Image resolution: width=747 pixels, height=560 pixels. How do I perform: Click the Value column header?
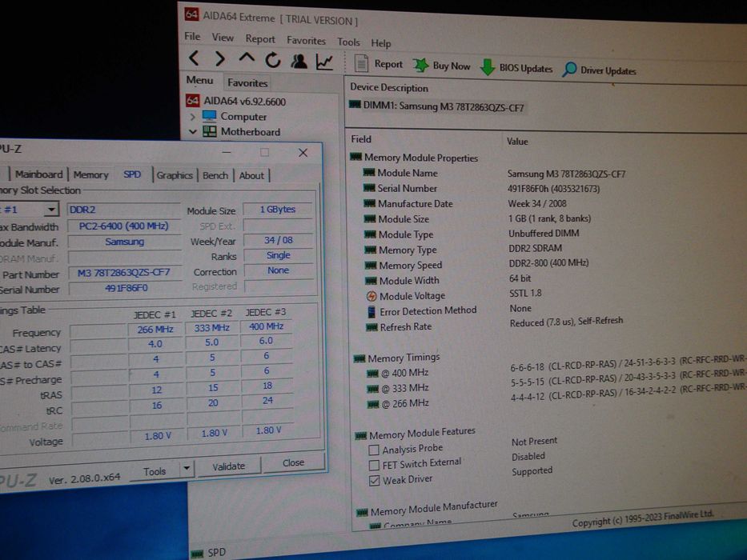517,142
